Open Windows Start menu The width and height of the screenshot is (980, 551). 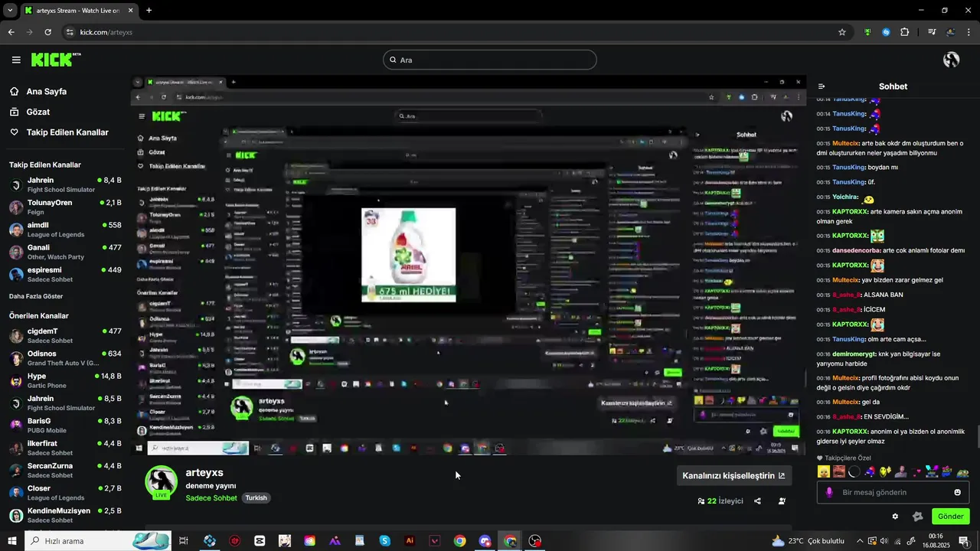[11, 541]
